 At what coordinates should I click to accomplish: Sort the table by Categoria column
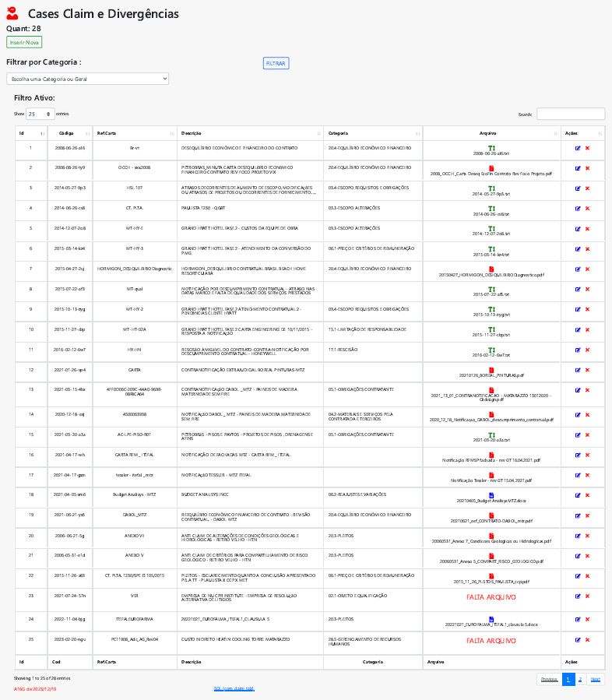371,133
